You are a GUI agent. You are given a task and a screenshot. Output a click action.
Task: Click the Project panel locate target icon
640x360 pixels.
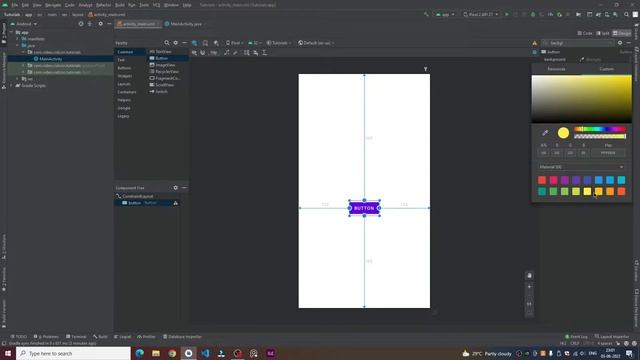81,24
